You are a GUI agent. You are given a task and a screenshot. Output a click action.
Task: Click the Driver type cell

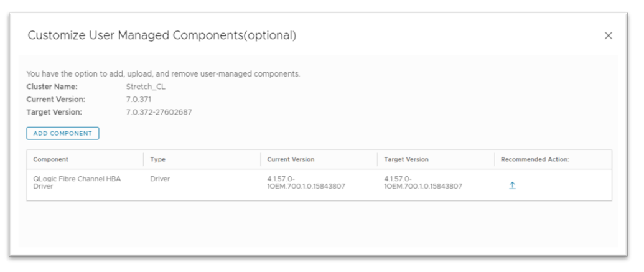160,179
